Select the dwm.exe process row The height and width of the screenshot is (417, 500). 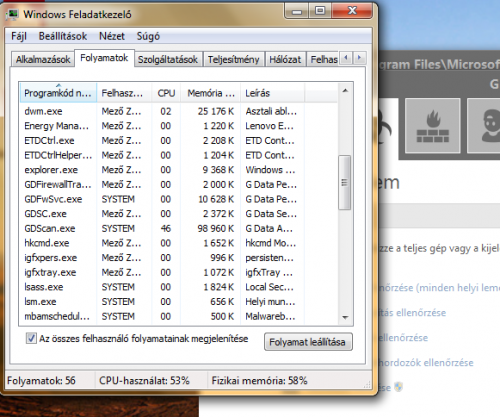tap(178, 111)
